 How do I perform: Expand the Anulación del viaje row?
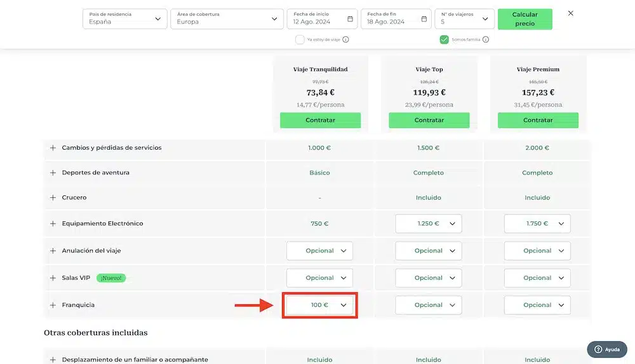[x=53, y=250]
